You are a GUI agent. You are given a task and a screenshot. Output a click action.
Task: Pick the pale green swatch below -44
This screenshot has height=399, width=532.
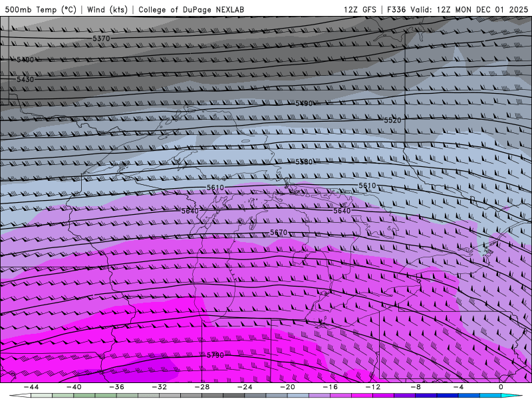42,396
